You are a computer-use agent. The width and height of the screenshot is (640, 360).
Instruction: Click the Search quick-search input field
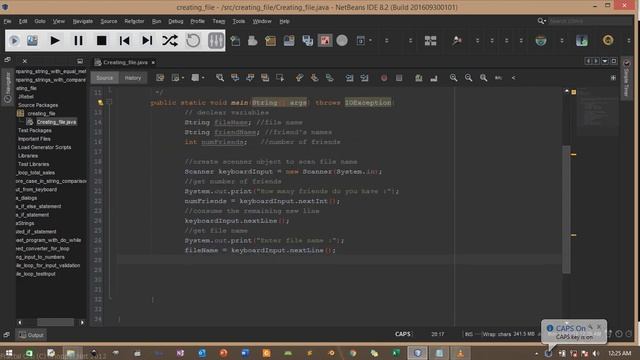(589, 21)
